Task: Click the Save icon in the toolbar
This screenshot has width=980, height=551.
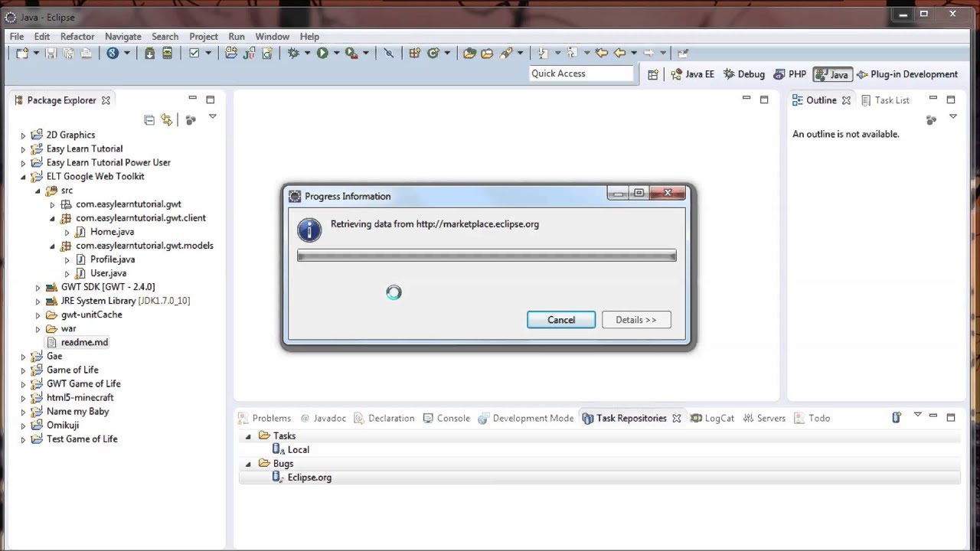Action: [x=51, y=52]
